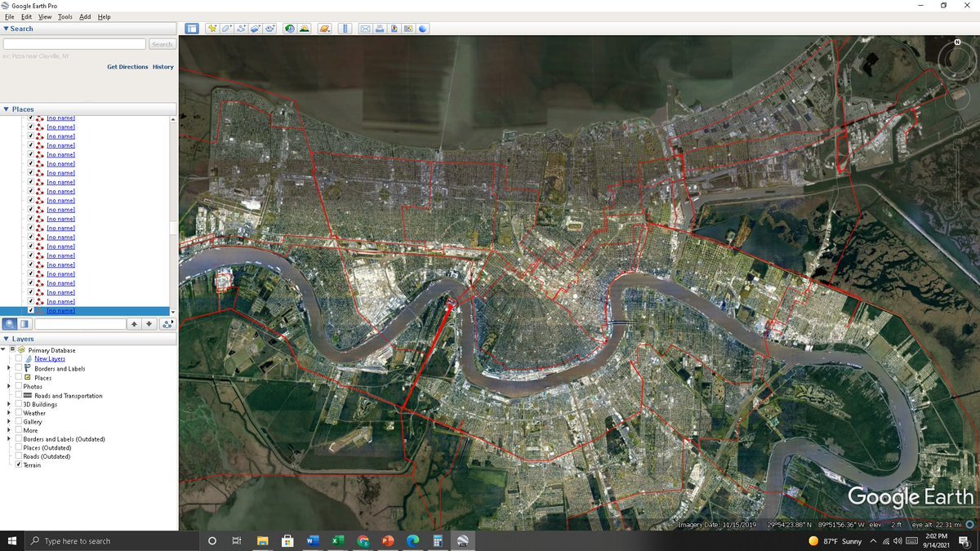Click the highlighted [no name] place entry
Image resolution: width=980 pixels, height=551 pixels.
60,311
